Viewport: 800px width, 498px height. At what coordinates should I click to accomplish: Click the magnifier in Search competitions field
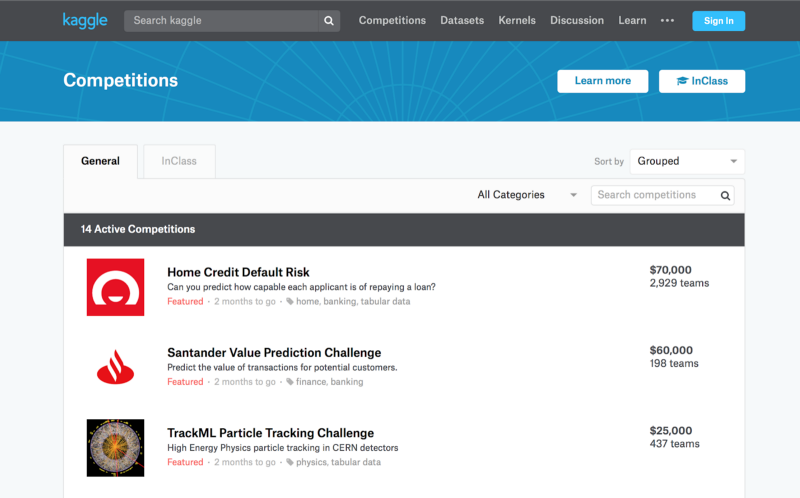(x=725, y=195)
